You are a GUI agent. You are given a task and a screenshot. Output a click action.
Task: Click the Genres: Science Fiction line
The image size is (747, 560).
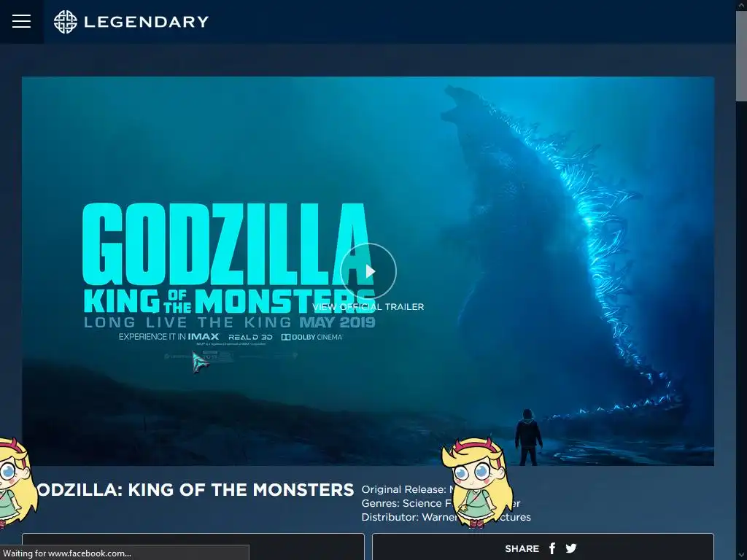click(441, 503)
